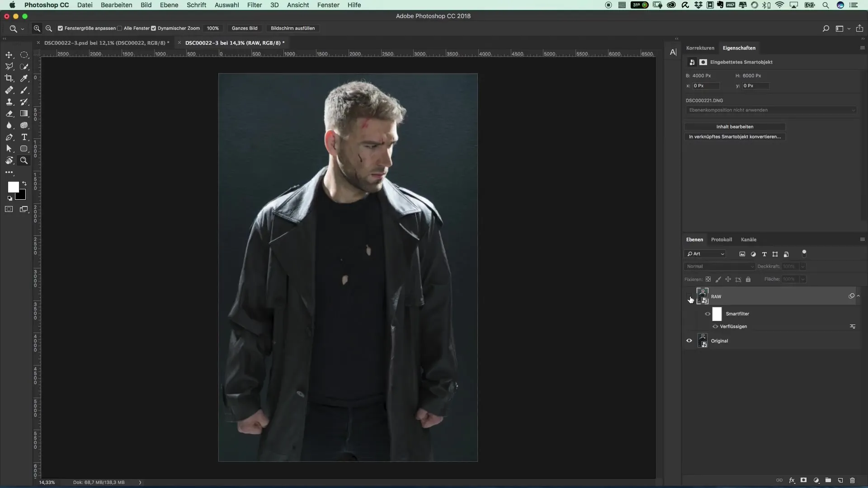Enable Fenstergröße anpassen checkbox
This screenshot has width=868, height=488.
[x=60, y=28]
